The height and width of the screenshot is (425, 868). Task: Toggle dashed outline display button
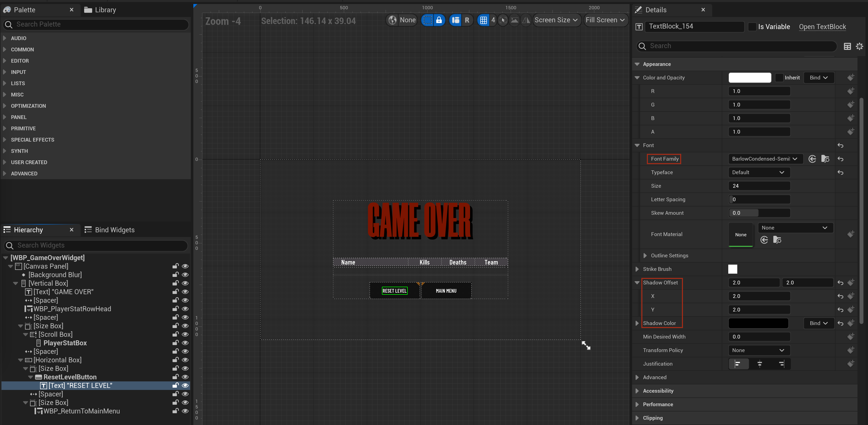tap(427, 20)
